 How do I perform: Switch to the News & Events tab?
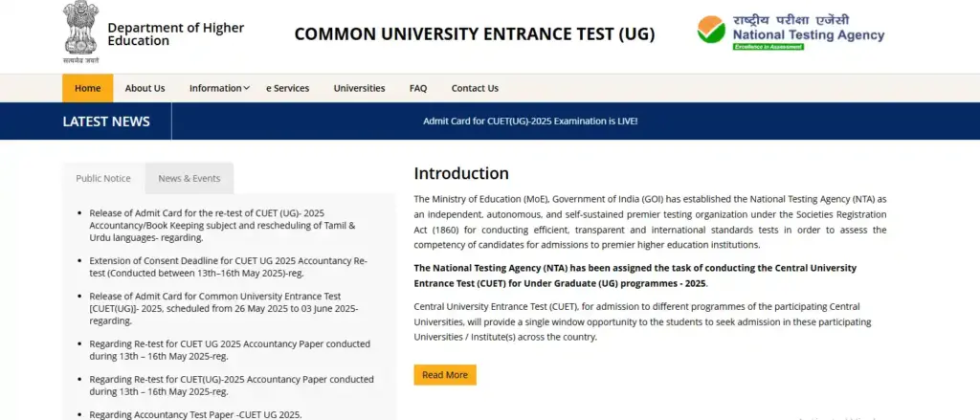click(x=189, y=178)
